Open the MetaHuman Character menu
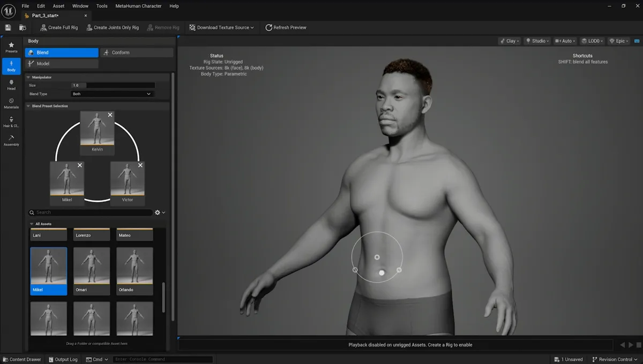Screen dimensions: 643x364 [138, 6]
